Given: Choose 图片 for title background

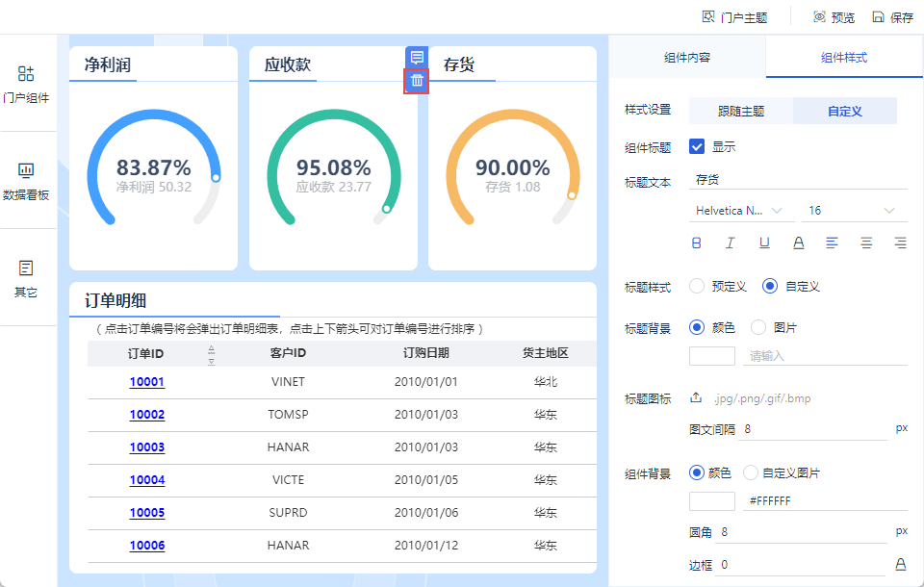Looking at the screenshot, I should [x=758, y=328].
